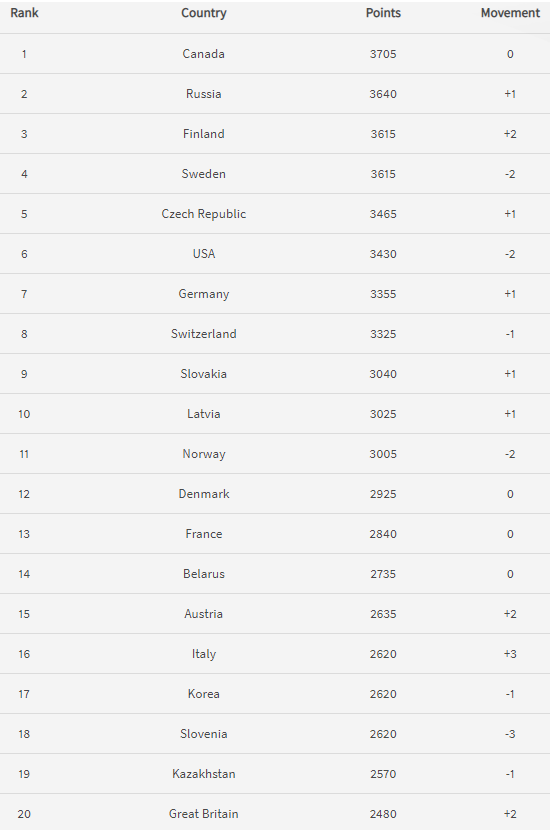Click the Movement column header
Image resolution: width=550 pixels, height=830 pixels.
point(510,13)
